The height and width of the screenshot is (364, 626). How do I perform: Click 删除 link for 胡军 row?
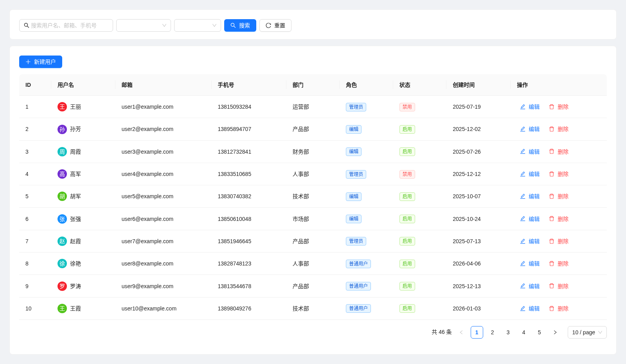coord(559,196)
